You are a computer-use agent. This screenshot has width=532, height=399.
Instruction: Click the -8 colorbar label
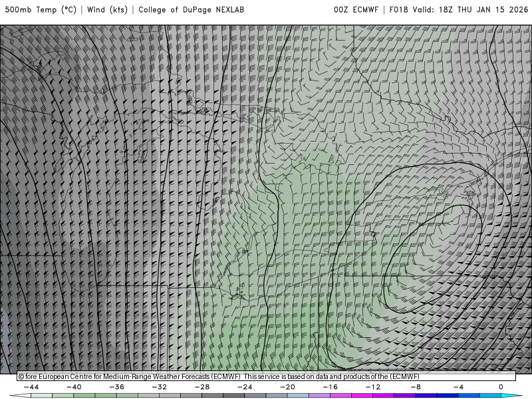tap(416, 387)
